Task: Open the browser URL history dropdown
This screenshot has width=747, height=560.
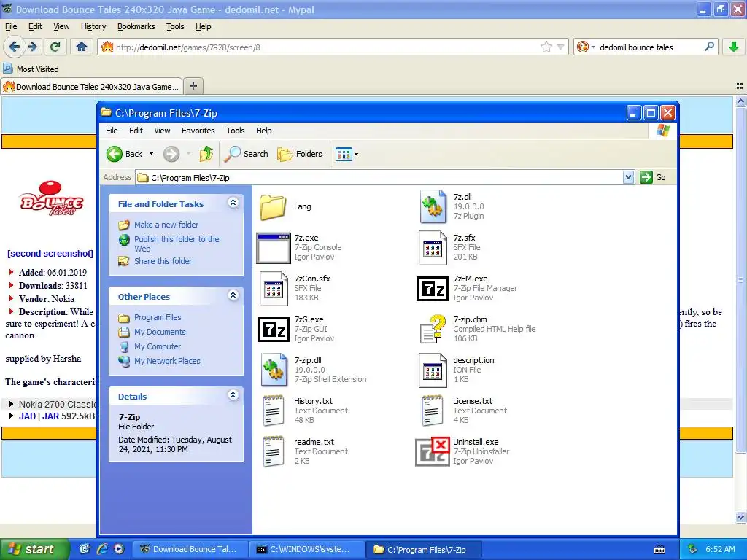Action: [561, 47]
